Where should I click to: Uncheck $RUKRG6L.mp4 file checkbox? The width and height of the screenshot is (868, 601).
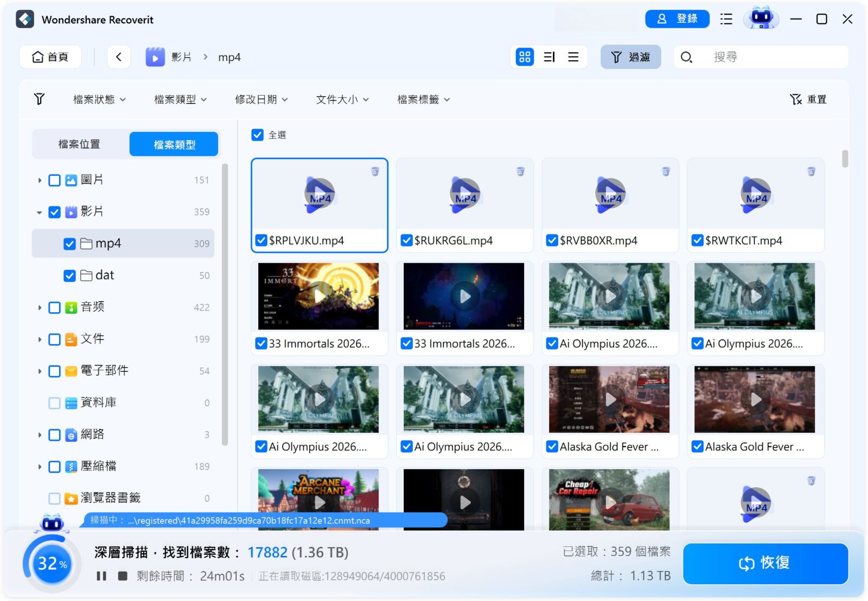[406, 240]
